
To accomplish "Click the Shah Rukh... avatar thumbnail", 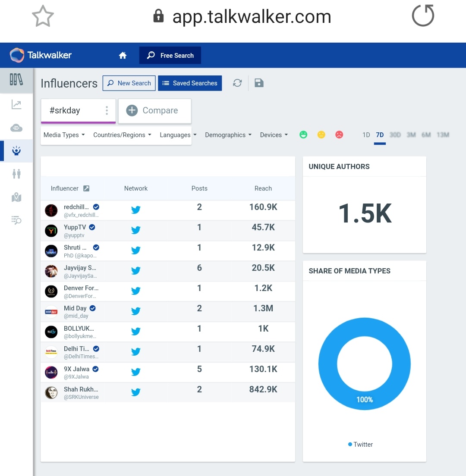I will tap(51, 393).
